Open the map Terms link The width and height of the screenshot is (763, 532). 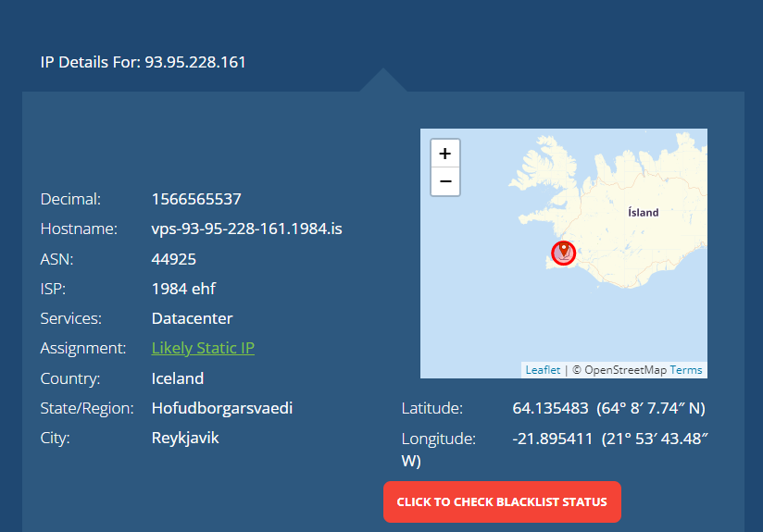click(x=686, y=370)
